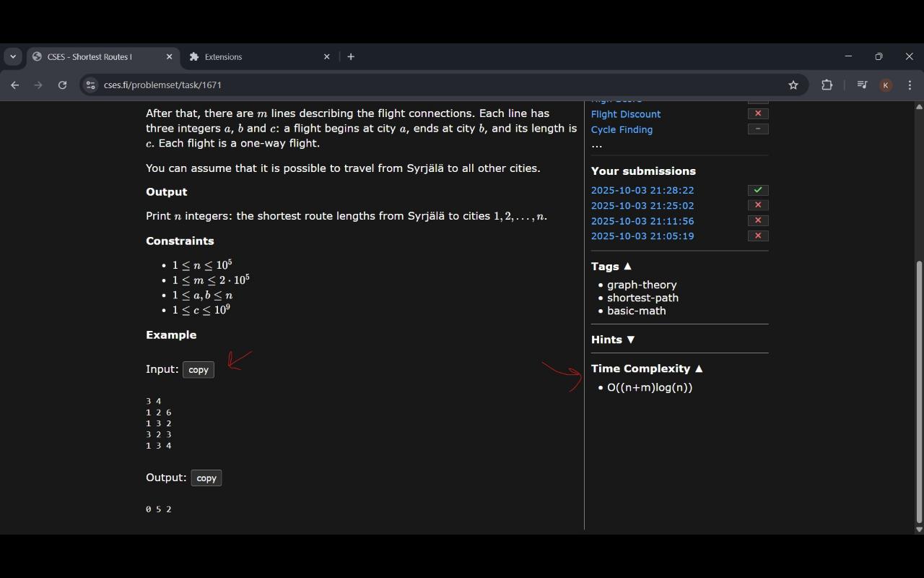The height and width of the screenshot is (578, 924).
Task: Bookmark this page with the star icon
Action: [x=793, y=85]
